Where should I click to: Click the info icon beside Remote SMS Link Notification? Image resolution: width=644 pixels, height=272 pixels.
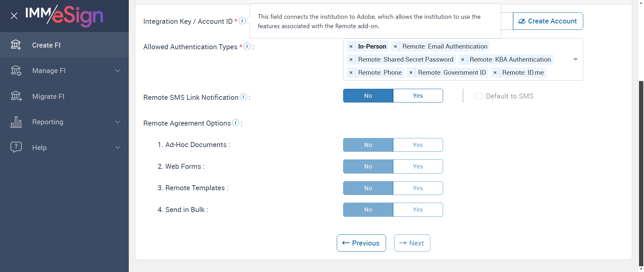tap(244, 97)
